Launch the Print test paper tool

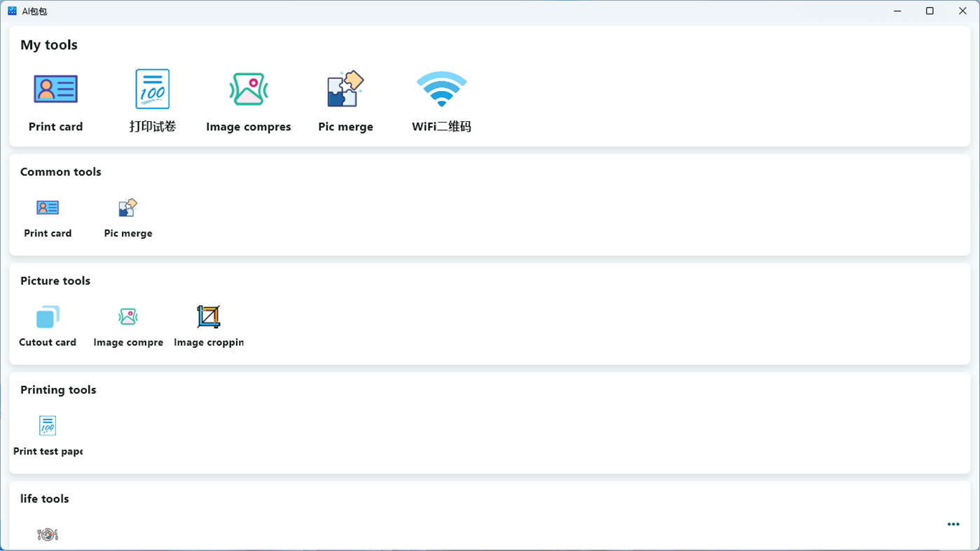coord(47,425)
